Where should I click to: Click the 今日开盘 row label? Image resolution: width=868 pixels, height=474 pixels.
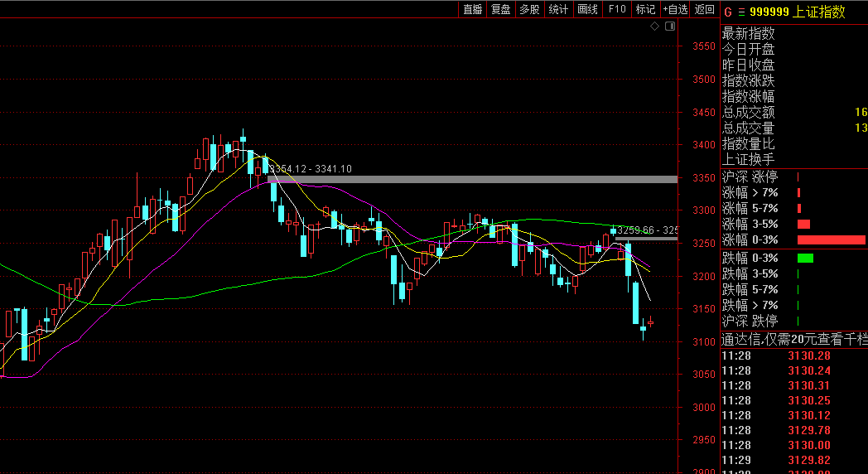(x=749, y=49)
